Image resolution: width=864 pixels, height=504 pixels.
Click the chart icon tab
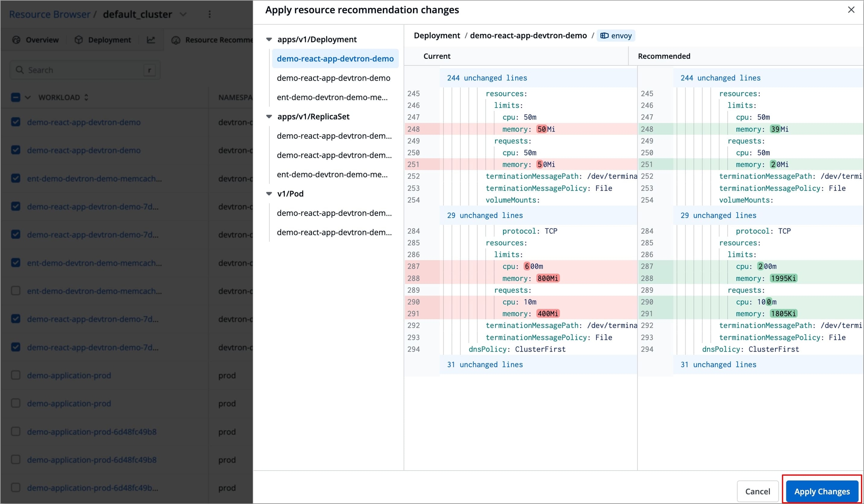[x=151, y=40]
